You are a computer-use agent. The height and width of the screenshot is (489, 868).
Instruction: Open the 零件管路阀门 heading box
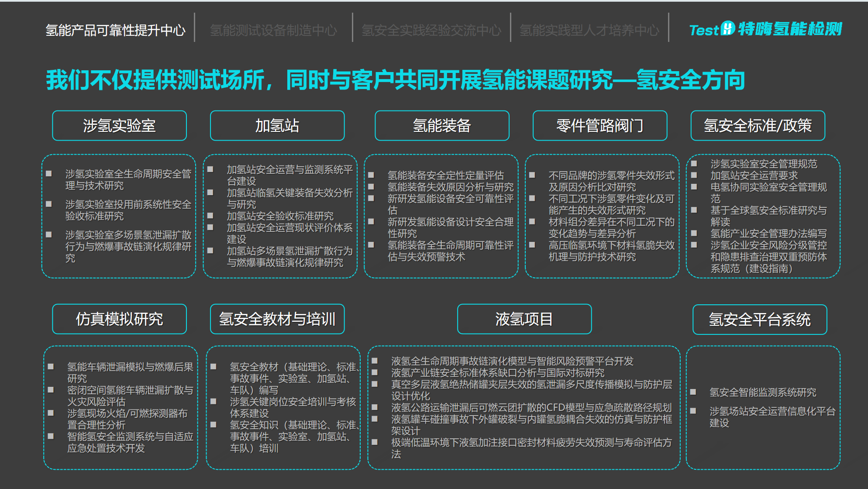(599, 126)
